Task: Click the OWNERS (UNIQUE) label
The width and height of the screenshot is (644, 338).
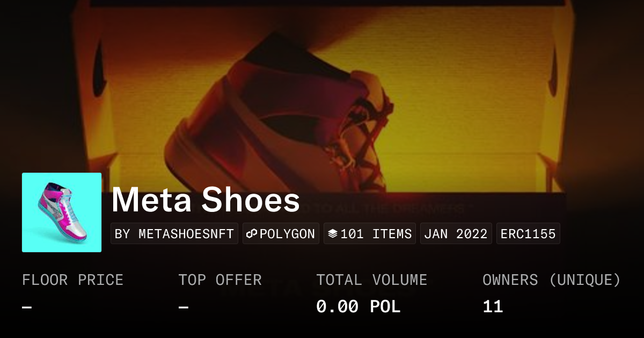Action: coord(551,280)
